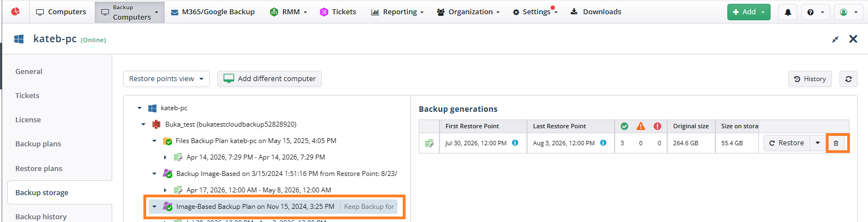868x222 pixels.
Task: Click the orange warning status column header
Action: click(x=641, y=126)
